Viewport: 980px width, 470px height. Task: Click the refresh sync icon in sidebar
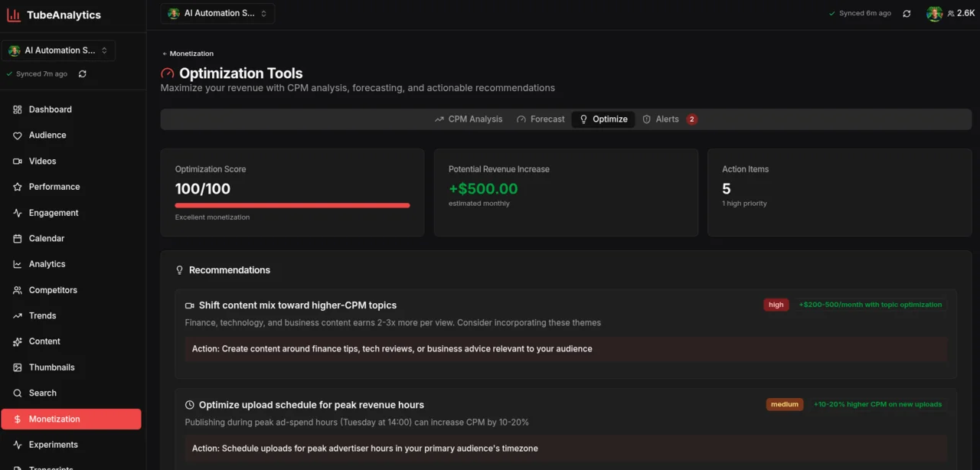[83, 73]
